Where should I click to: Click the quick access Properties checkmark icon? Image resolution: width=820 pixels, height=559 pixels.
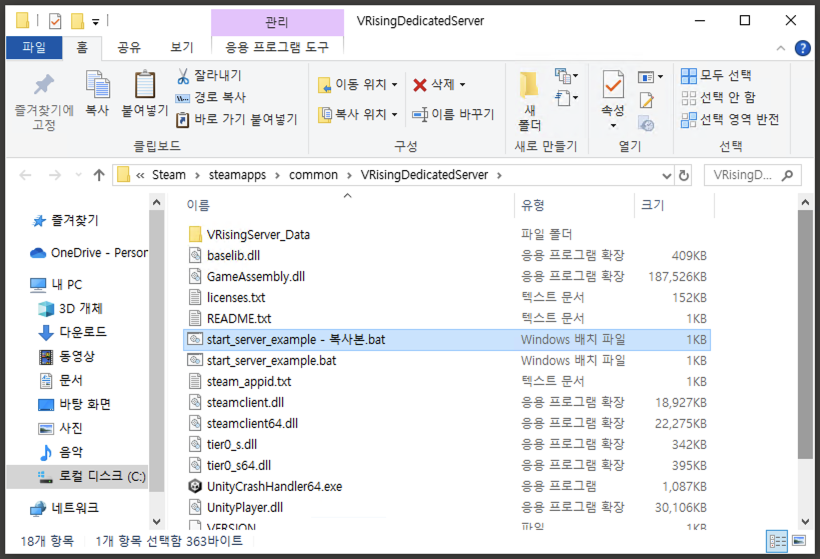point(55,21)
